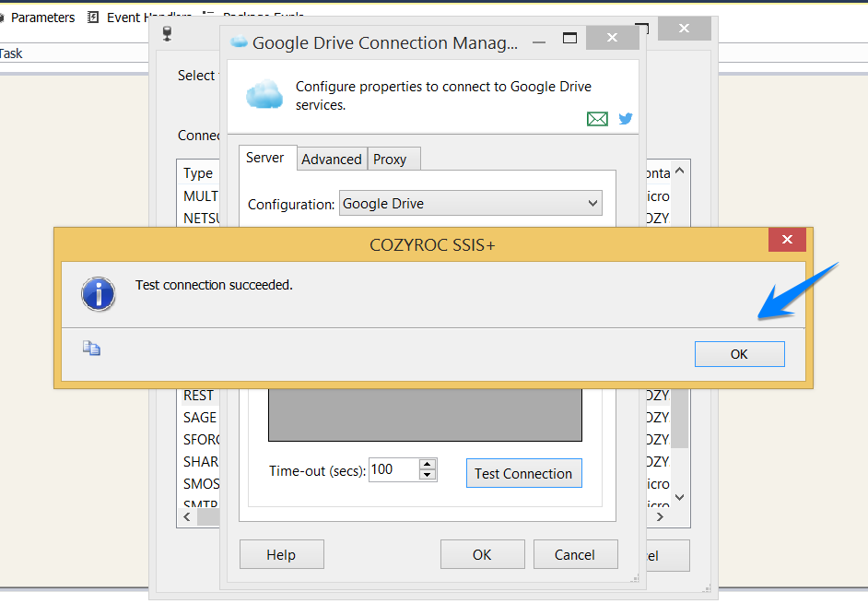This screenshot has width=868, height=604.
Task: Click Cancel in Google Drive Connection Manager
Action: click(x=575, y=555)
